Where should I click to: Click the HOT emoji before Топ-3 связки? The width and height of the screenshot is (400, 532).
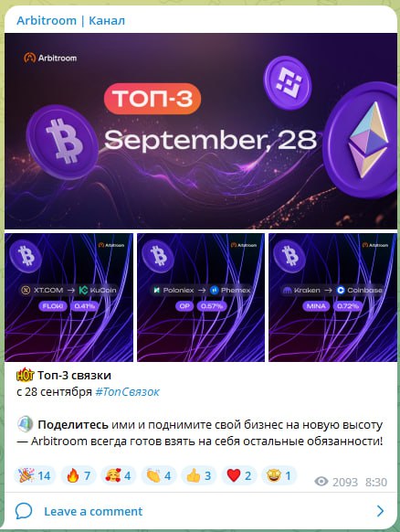(25, 376)
